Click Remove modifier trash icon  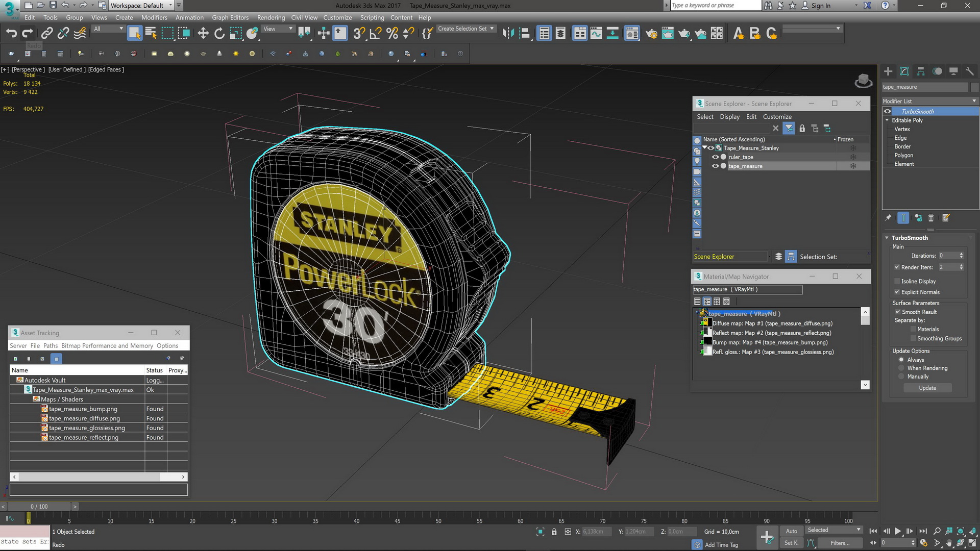[931, 218]
